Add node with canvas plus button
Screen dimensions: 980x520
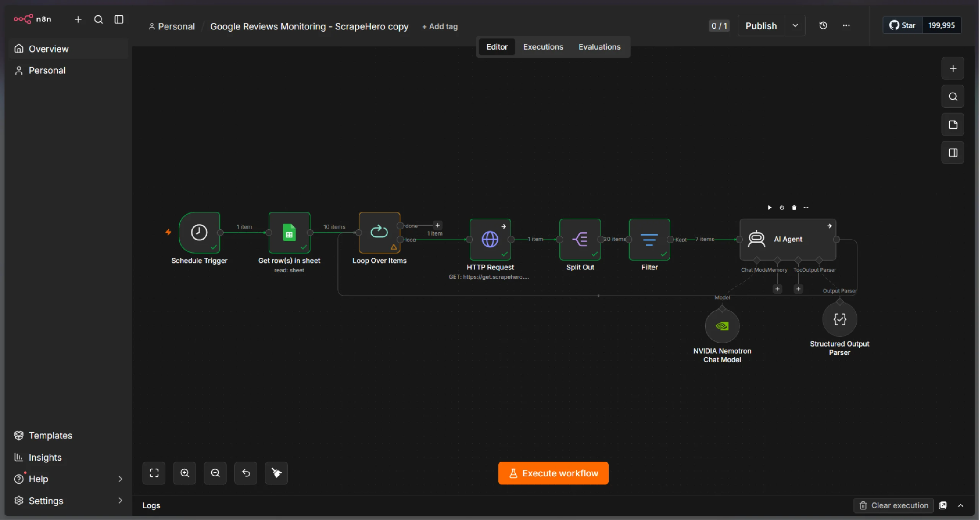[x=953, y=69]
